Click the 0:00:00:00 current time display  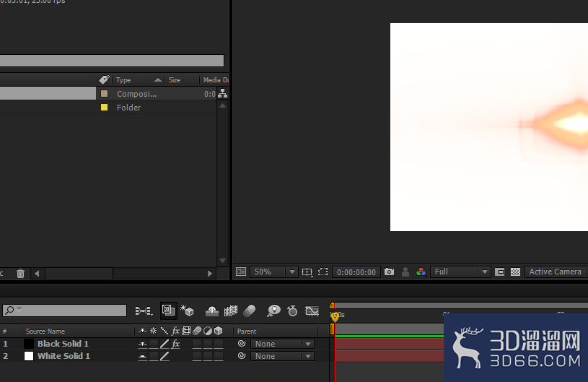coord(356,272)
